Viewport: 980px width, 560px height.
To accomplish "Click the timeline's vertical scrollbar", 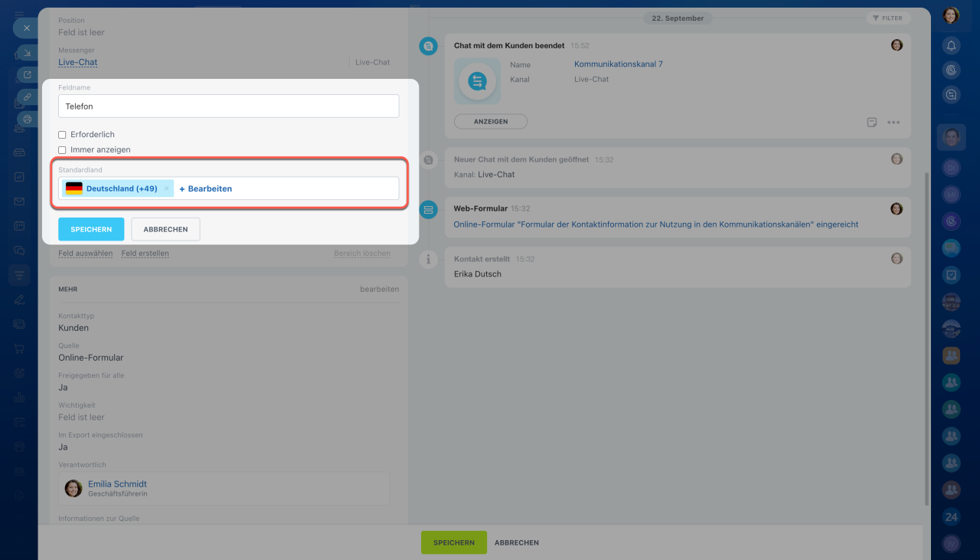I will pos(926,337).
